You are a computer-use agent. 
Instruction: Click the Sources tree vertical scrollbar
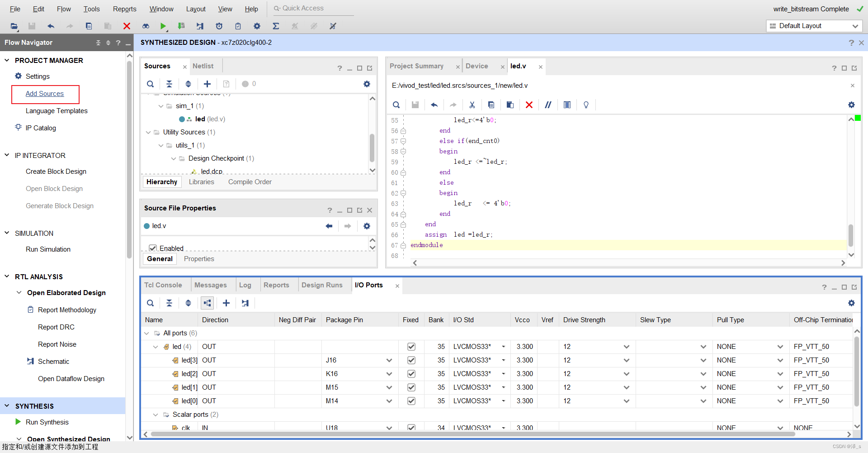pos(372,148)
